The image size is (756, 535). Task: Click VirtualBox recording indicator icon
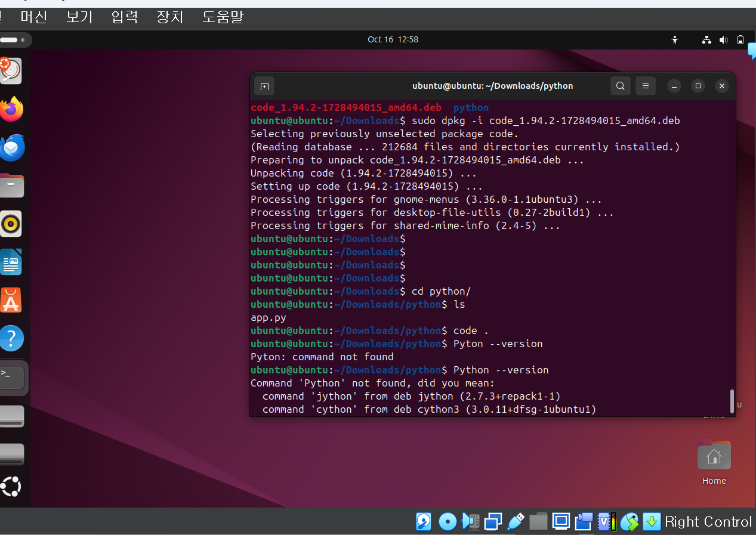coord(584,522)
